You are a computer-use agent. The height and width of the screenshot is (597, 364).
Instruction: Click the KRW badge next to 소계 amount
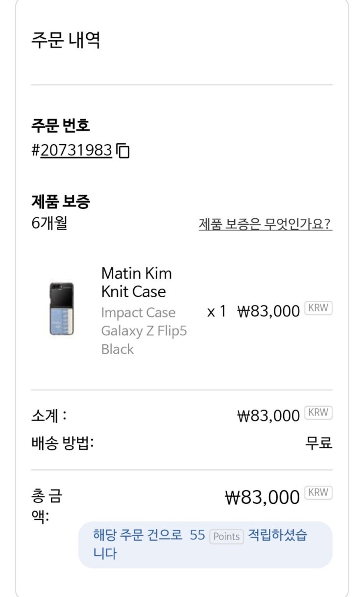pyautogui.click(x=318, y=413)
